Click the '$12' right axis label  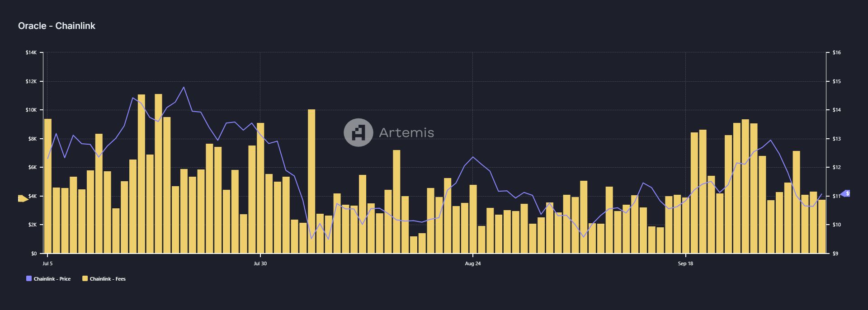point(836,167)
